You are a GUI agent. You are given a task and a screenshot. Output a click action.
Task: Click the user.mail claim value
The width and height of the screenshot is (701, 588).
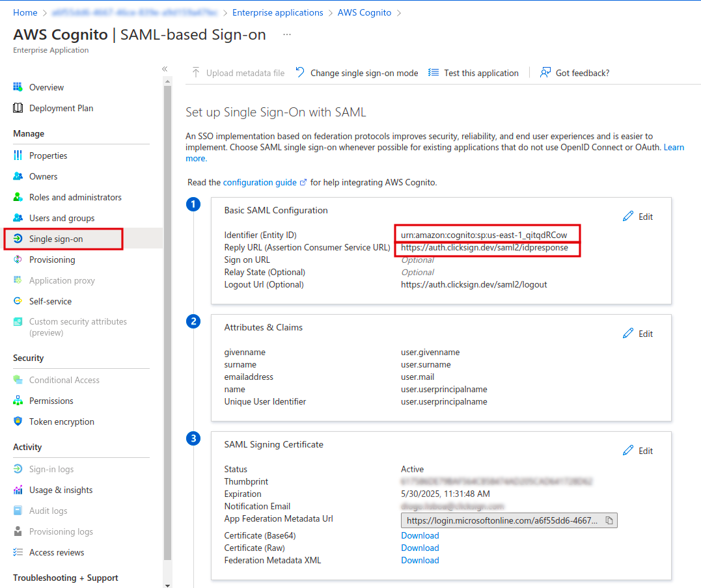coord(418,377)
